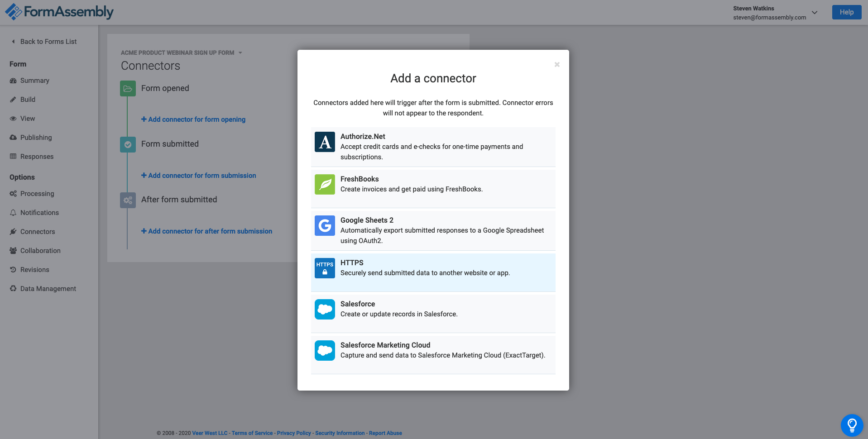This screenshot has width=868, height=439.
Task: Open the Responses menu item
Action: click(x=37, y=157)
